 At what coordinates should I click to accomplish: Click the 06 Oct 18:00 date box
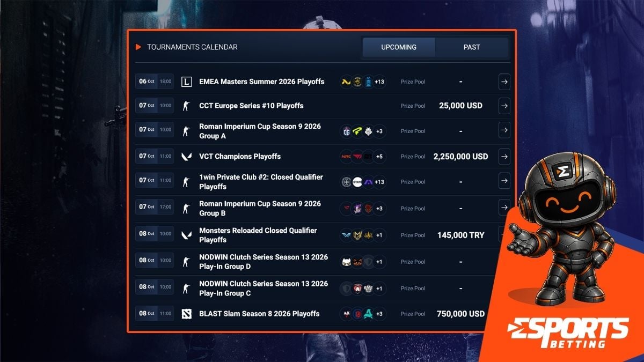[155, 82]
